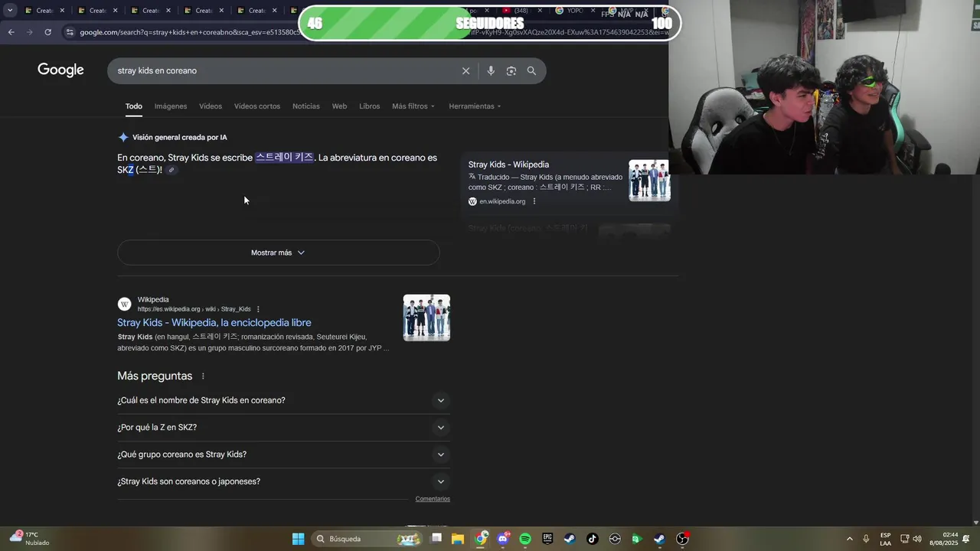
Task: Expand '¿Cuál es el nombre de Stray Kids en coreano?'
Action: click(283, 400)
